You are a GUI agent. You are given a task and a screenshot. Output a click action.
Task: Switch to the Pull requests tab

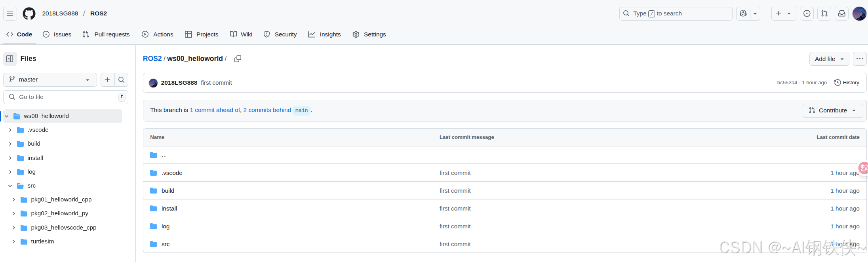tap(106, 34)
